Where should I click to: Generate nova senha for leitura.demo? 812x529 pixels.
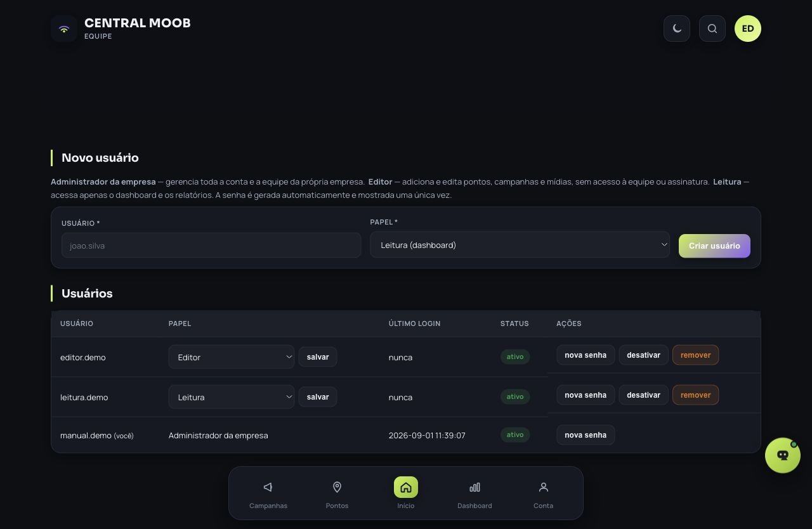(586, 395)
